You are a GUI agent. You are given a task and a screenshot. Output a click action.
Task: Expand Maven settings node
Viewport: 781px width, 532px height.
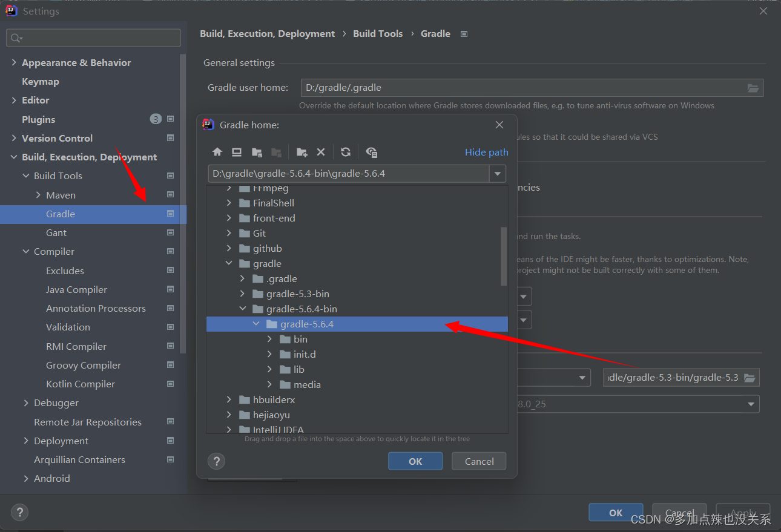tap(38, 195)
